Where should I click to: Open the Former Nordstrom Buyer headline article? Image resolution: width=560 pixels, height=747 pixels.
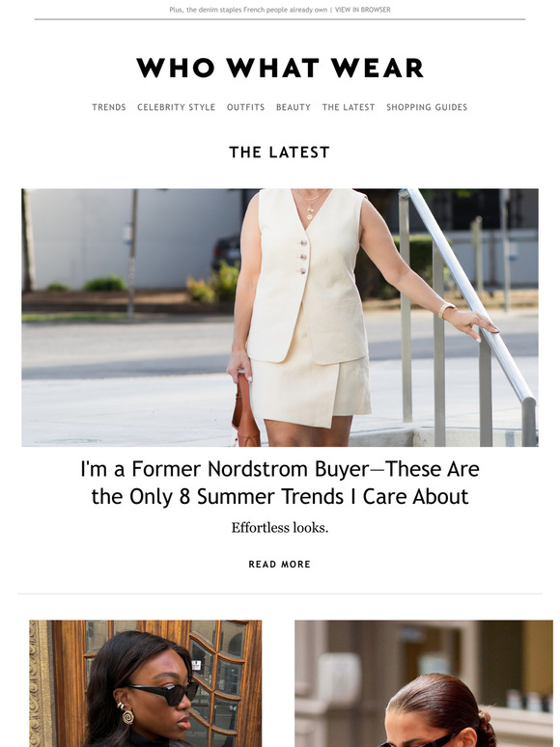(x=280, y=483)
